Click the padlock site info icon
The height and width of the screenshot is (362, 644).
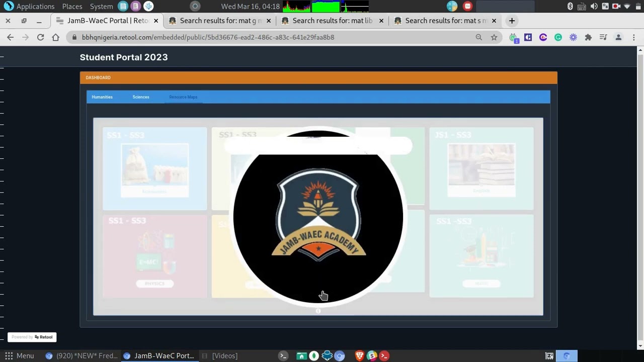coord(74,37)
